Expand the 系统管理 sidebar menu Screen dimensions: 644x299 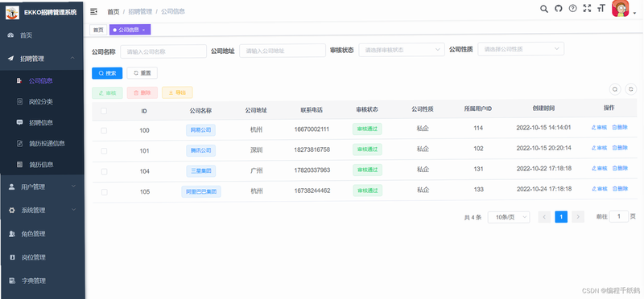73,210
